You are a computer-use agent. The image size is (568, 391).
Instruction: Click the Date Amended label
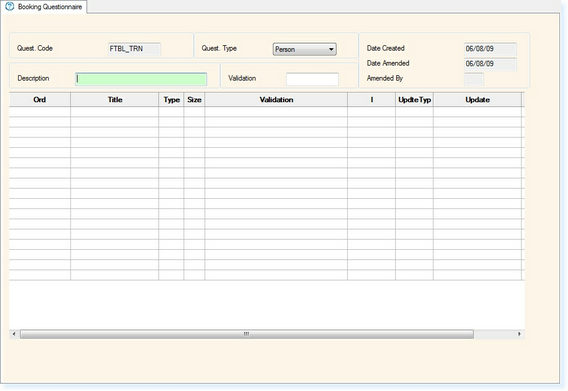tap(388, 63)
